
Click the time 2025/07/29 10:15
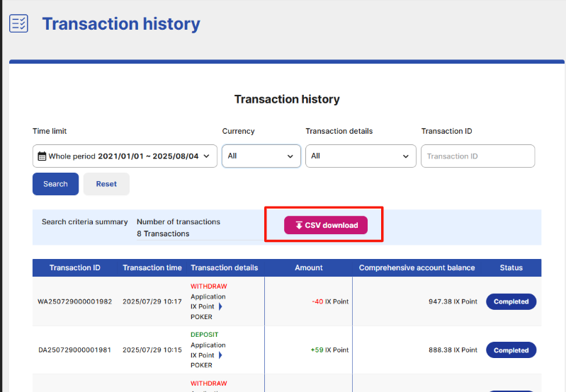point(152,350)
